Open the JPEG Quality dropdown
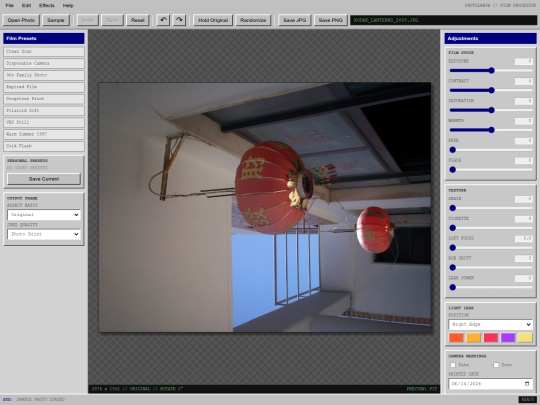 44,234
